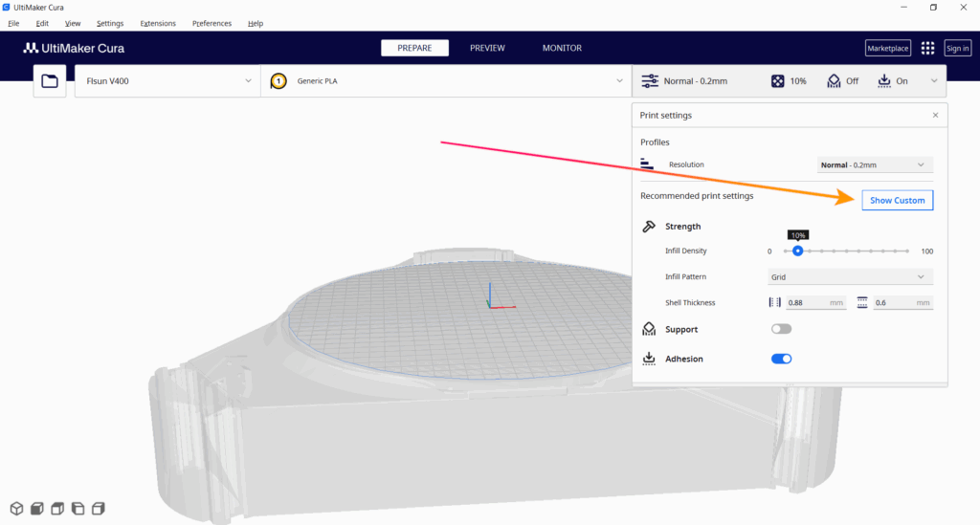Click the Resolution layers icon
This screenshot has width=980, height=525.
[647, 164]
